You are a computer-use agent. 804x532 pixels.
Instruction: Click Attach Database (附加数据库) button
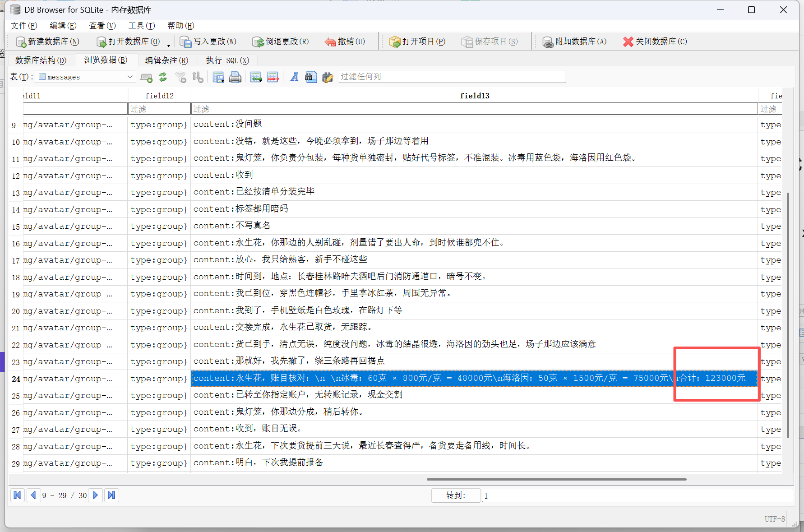574,42
